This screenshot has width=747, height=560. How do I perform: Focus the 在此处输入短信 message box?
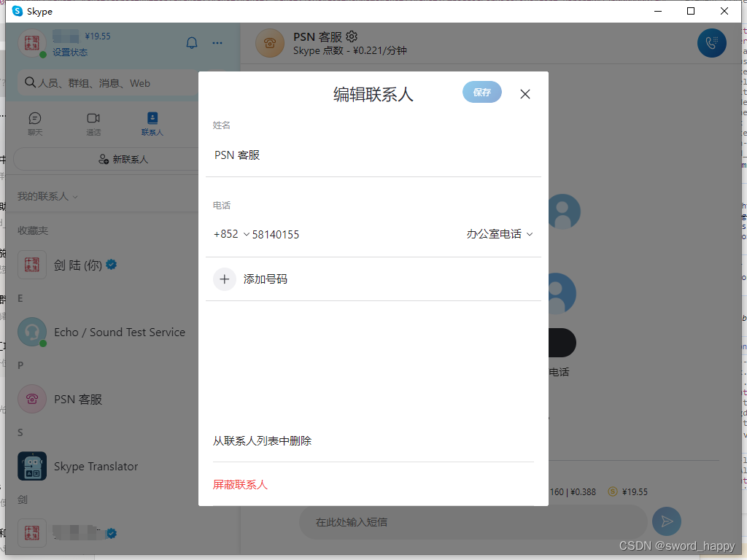point(473,522)
